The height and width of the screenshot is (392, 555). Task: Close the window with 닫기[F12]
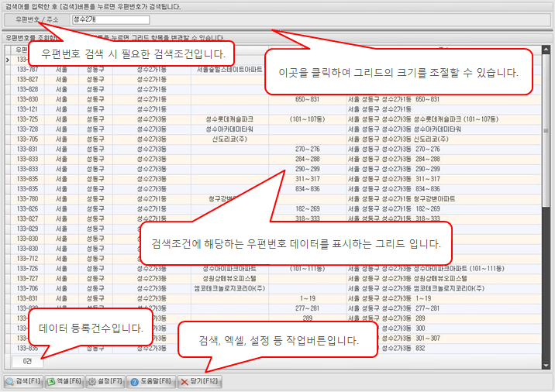pyautogui.click(x=200, y=381)
